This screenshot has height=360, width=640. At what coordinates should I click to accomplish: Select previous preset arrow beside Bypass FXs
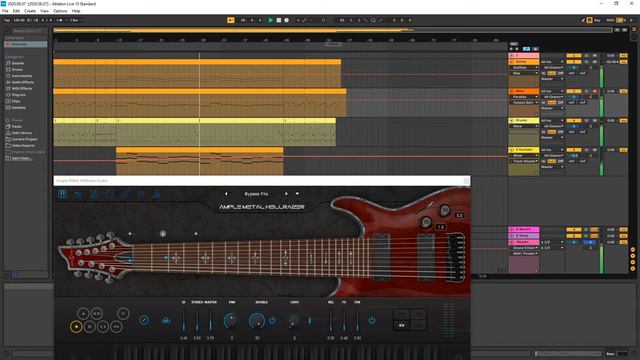click(226, 194)
